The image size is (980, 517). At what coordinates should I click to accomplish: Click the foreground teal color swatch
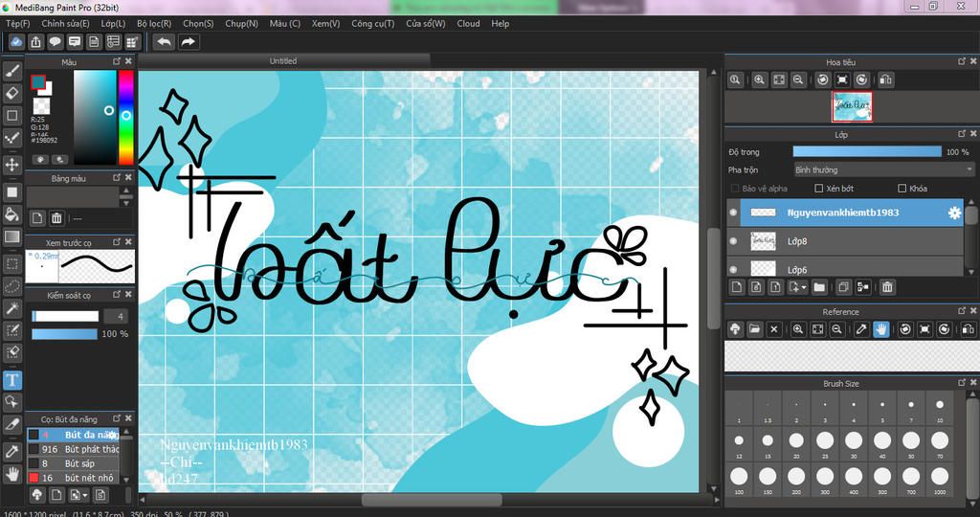point(38,82)
